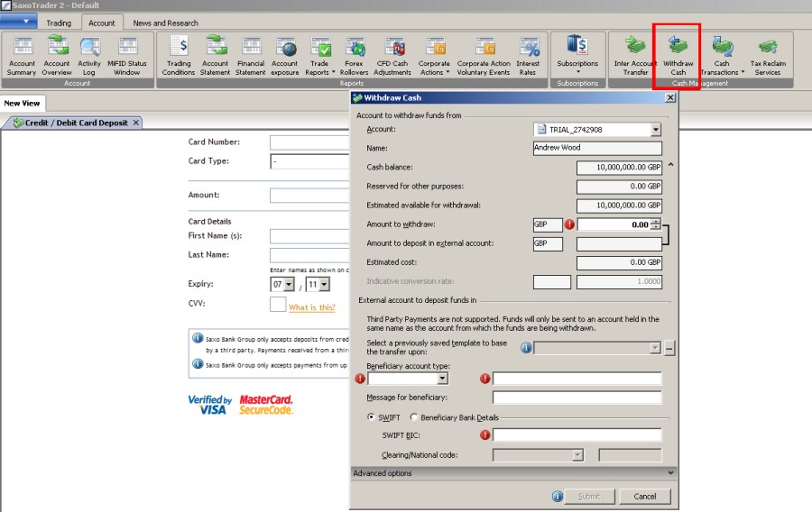Click Amount to deposit in external account field

click(619, 243)
